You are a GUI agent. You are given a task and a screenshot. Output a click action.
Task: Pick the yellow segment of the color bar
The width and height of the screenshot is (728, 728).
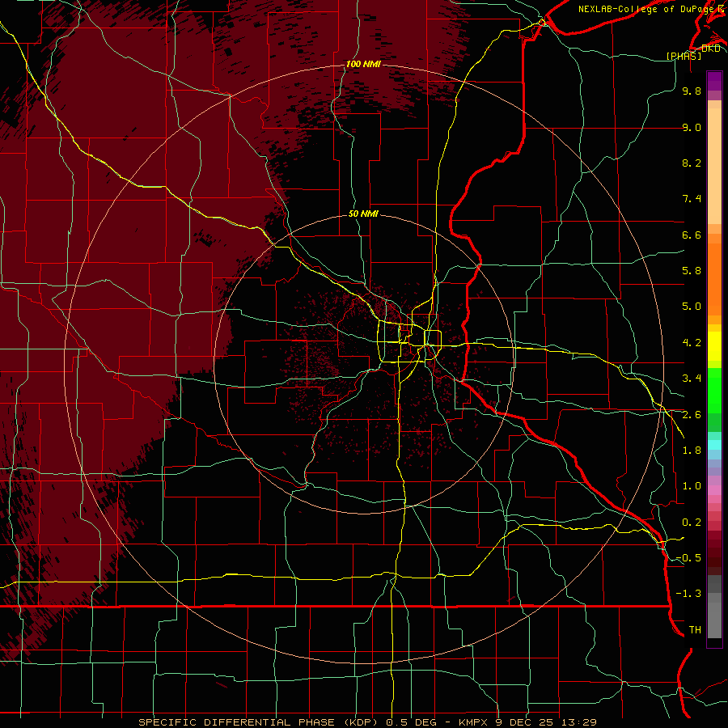[x=714, y=346]
